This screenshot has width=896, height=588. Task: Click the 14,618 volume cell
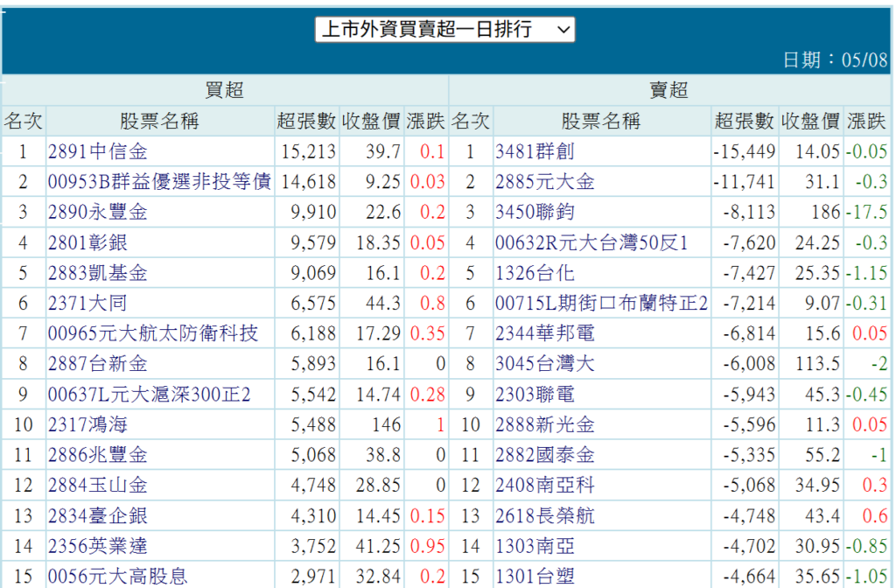pos(309,182)
